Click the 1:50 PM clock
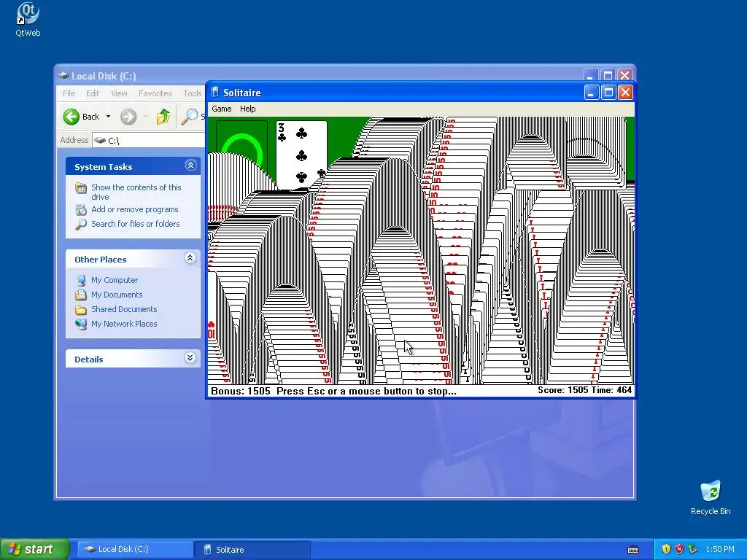Image resolution: width=747 pixels, height=560 pixels. pyautogui.click(x=720, y=549)
